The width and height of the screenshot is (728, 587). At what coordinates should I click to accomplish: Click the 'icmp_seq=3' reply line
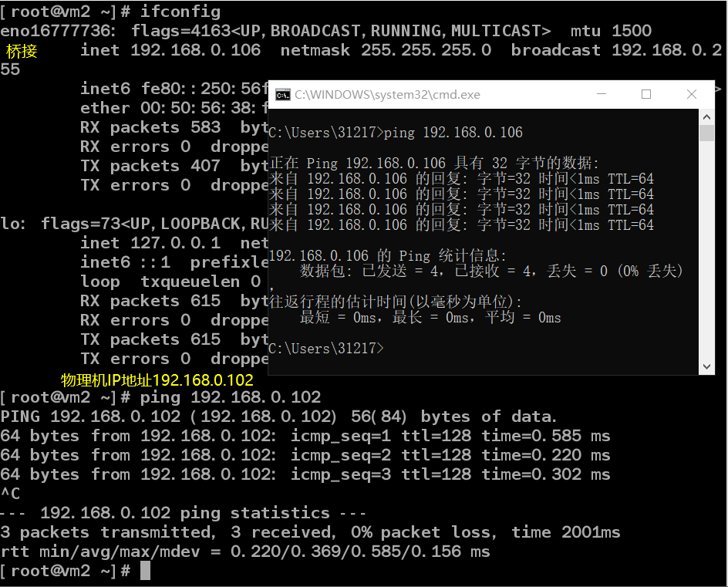(305, 474)
